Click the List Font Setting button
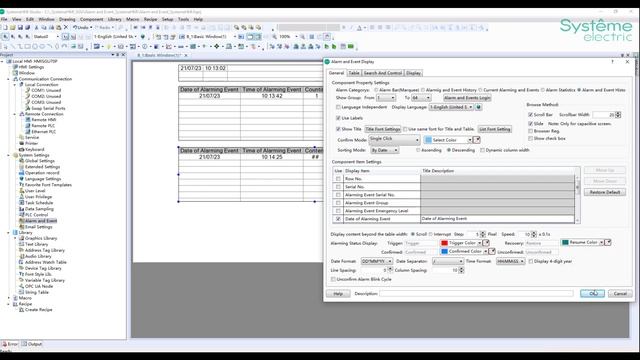640x360 pixels. (x=495, y=129)
